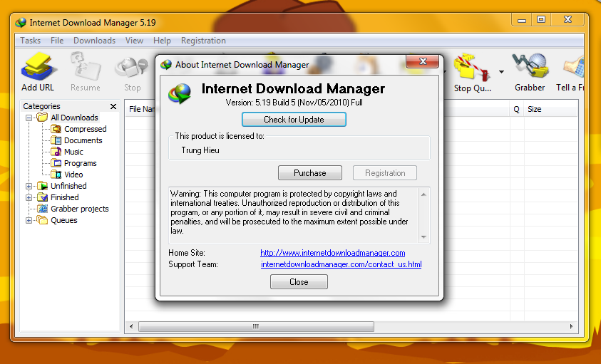Viewport: 601px width, 364px height.
Task: Open the Downloads menu
Action: (x=94, y=41)
